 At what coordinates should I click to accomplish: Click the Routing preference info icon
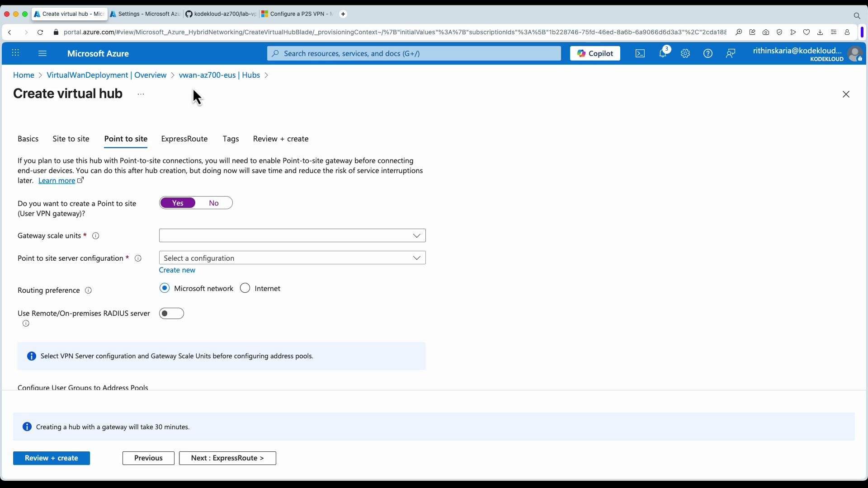89,291
